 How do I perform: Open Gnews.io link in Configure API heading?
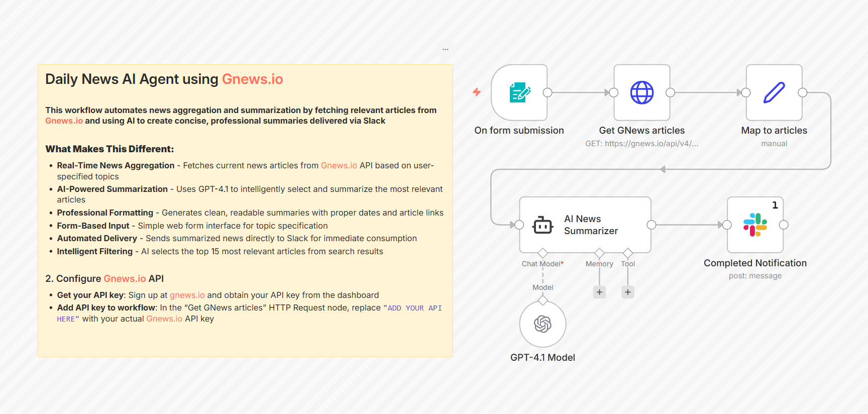[125, 278]
